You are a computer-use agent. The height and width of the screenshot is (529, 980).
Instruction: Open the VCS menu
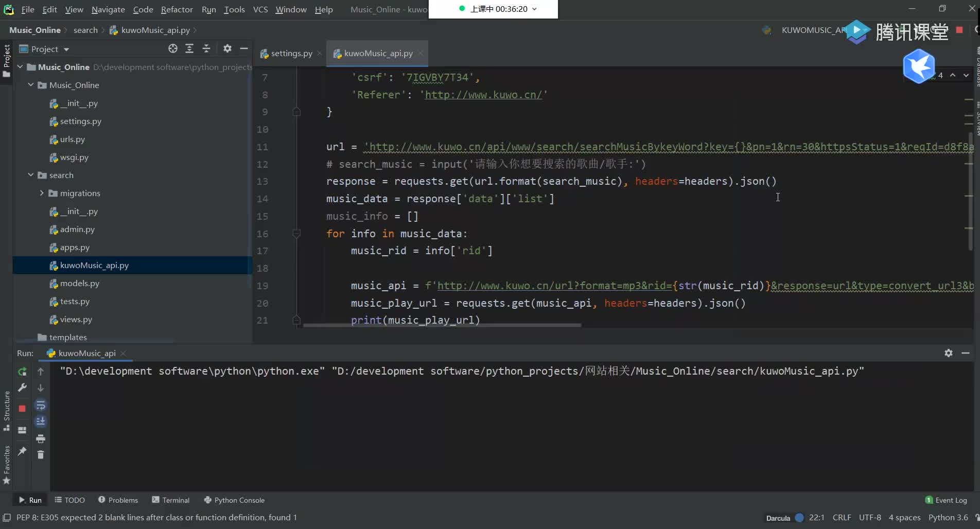[x=260, y=9]
